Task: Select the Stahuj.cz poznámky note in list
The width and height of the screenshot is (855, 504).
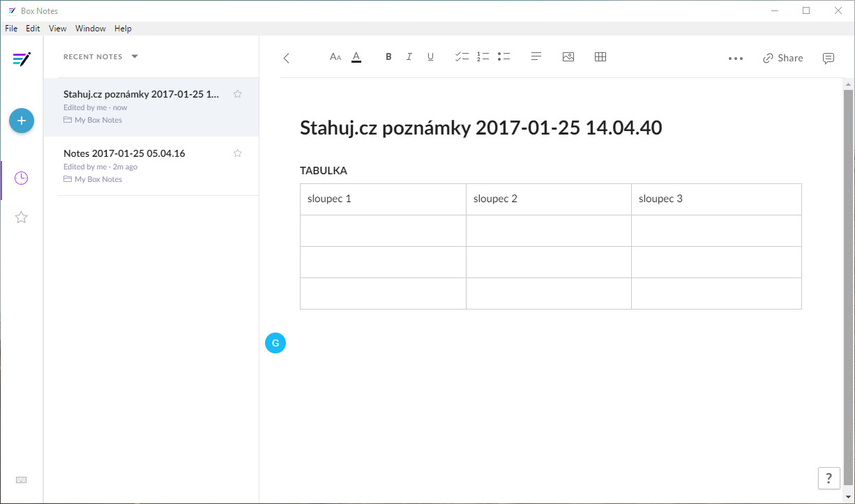Action: tap(151, 107)
